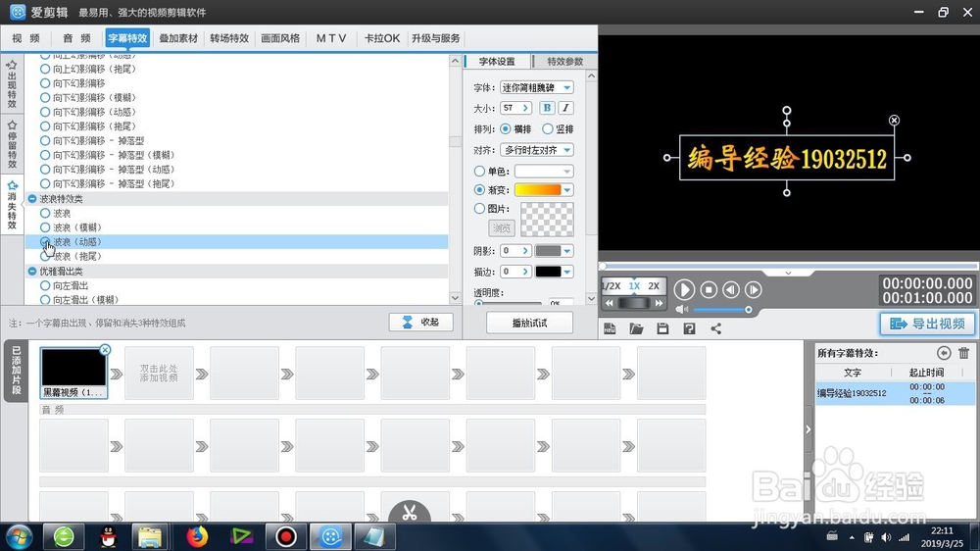The height and width of the screenshot is (551, 980).
Task: Click the disabled 浏览 browse button
Action: click(501, 228)
